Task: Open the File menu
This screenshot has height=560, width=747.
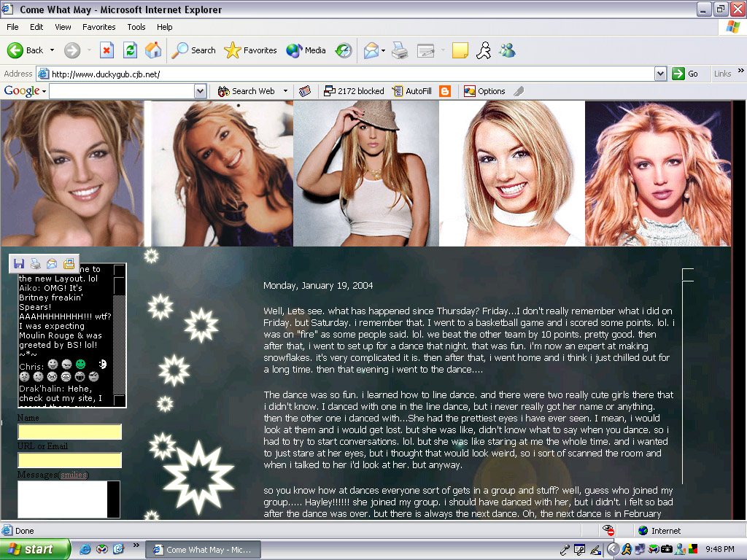Action: click(x=12, y=27)
